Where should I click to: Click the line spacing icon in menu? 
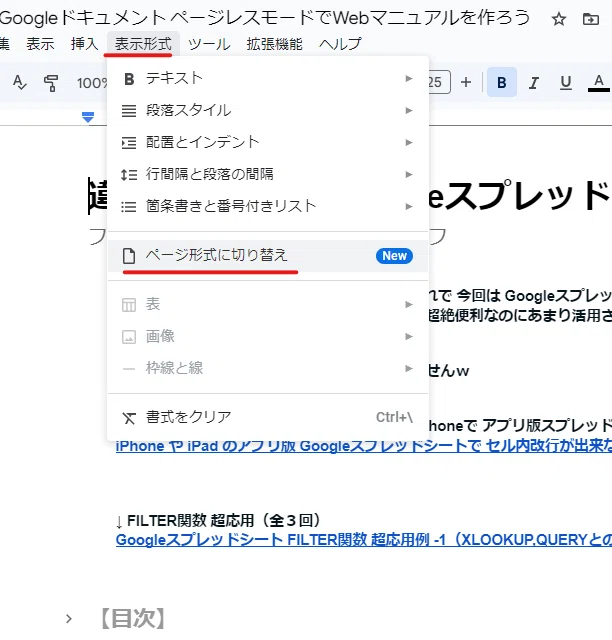(x=129, y=175)
